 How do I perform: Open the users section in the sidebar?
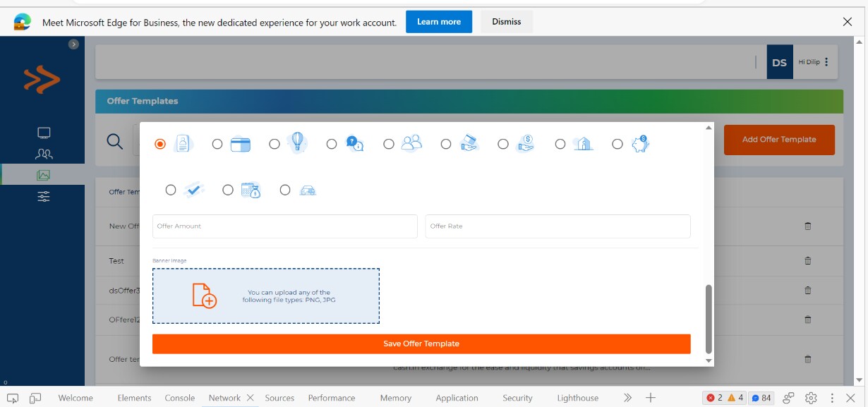[x=43, y=153]
